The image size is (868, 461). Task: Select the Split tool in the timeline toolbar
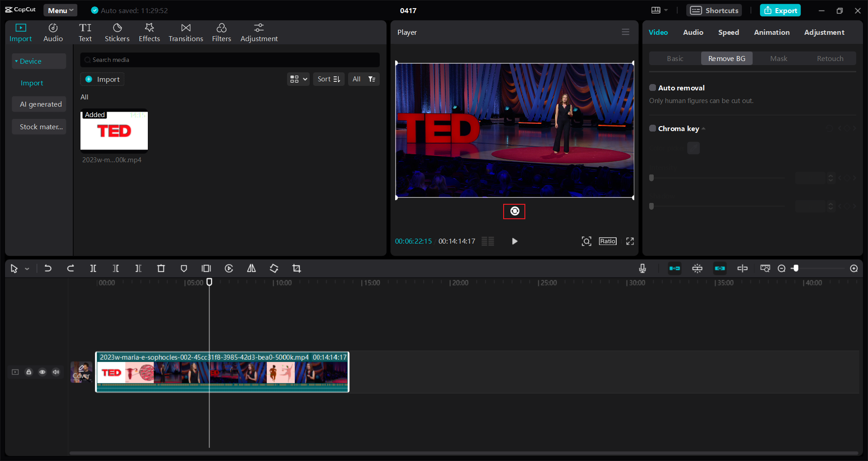tap(93, 268)
